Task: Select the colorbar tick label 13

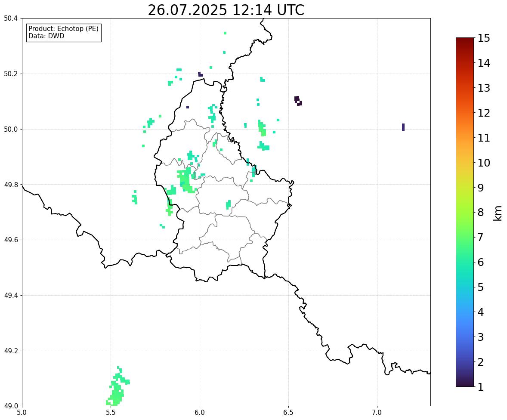Action: pyautogui.click(x=484, y=88)
